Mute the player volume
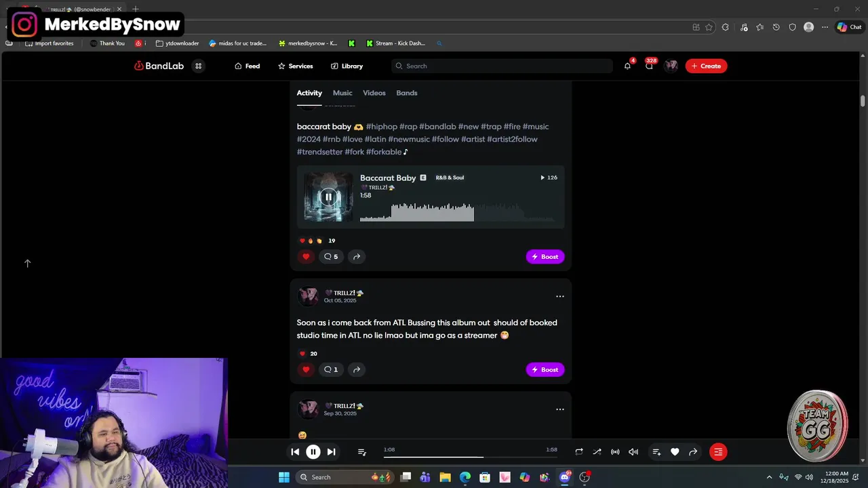The height and width of the screenshot is (488, 868). [x=633, y=452]
